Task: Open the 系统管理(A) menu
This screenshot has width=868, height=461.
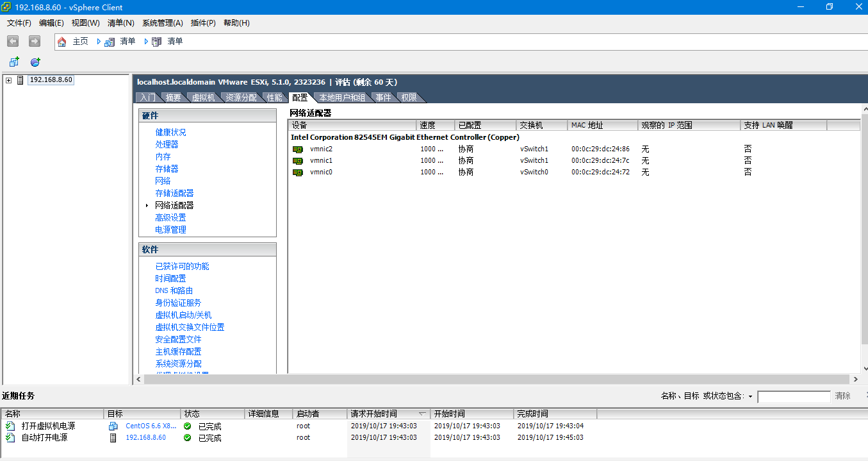Action: tap(162, 23)
